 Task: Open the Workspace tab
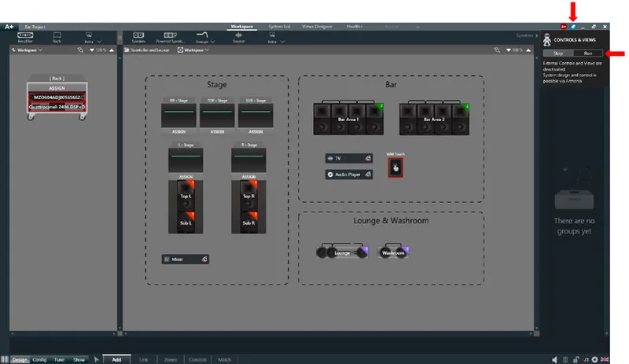point(242,27)
